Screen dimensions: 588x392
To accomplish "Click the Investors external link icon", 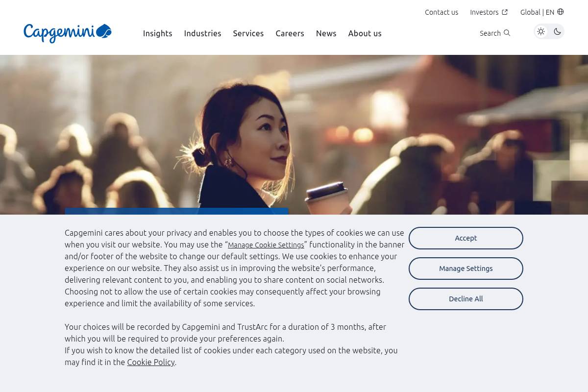I will coord(505,12).
